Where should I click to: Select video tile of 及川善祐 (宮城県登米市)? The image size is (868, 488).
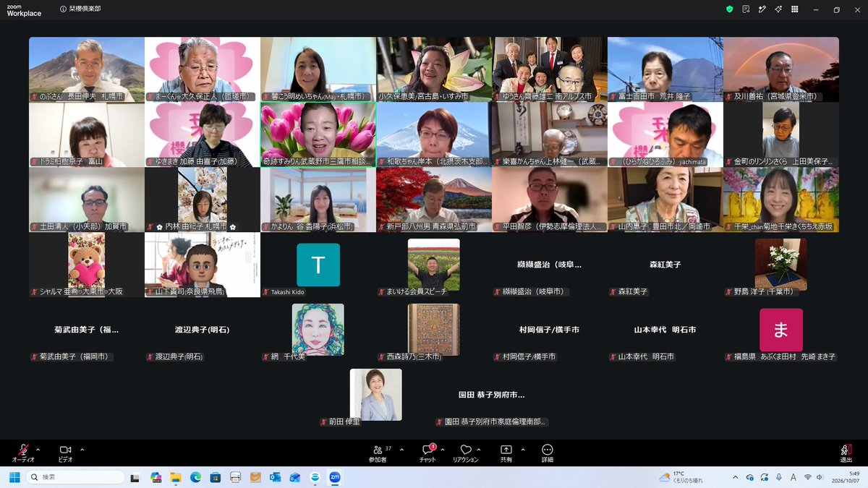click(x=781, y=69)
